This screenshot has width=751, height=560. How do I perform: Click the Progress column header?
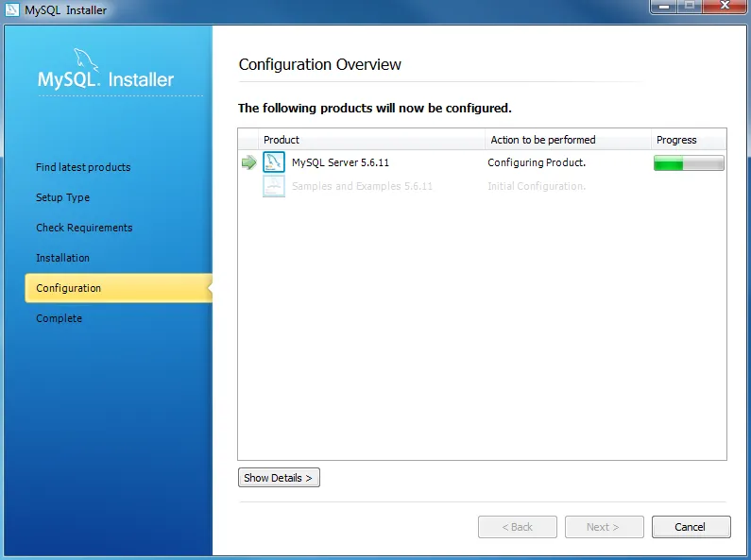[x=689, y=140]
